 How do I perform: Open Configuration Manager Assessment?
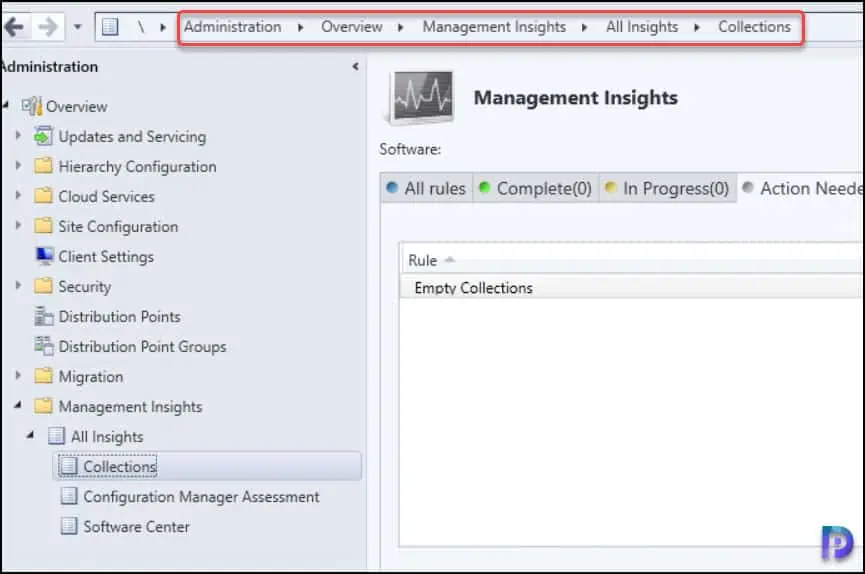(201, 497)
